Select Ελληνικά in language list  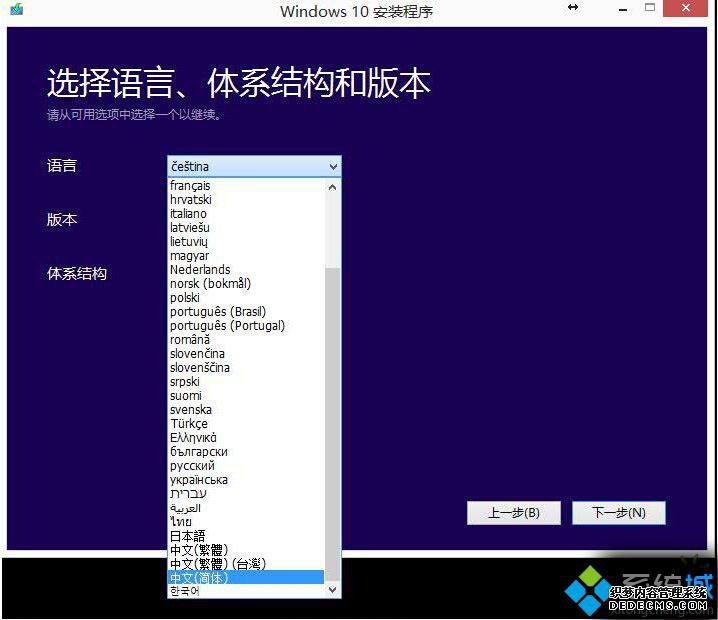[247, 438]
